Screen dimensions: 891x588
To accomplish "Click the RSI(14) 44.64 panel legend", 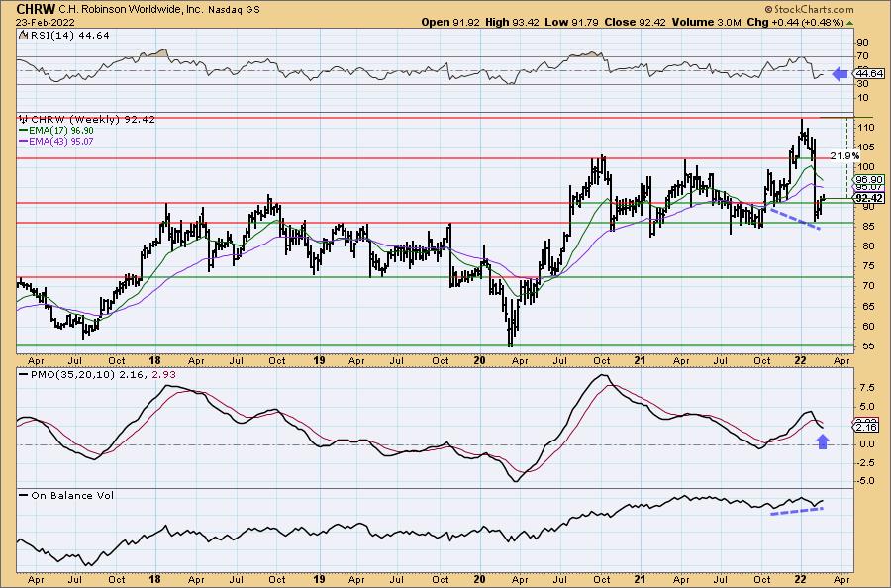I will click(70, 35).
